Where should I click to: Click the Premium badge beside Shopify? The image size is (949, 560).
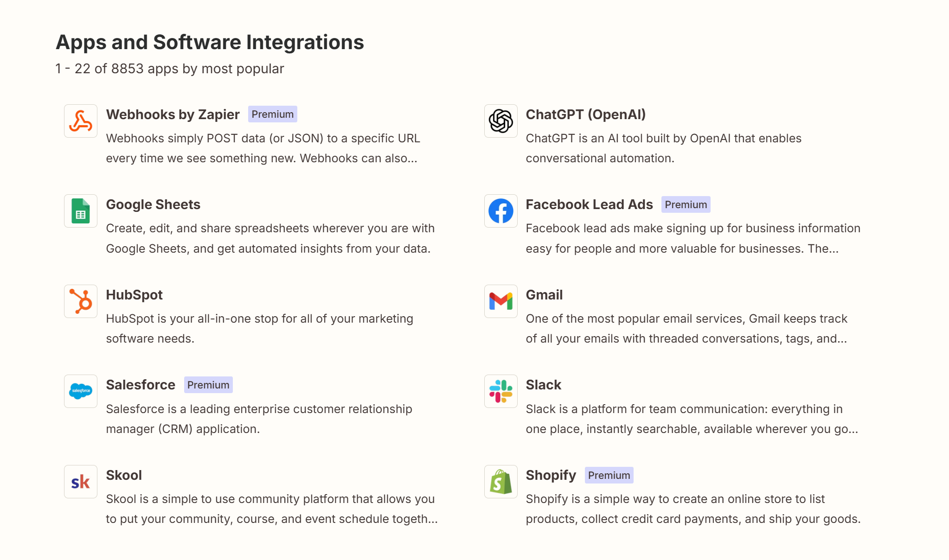609,475
